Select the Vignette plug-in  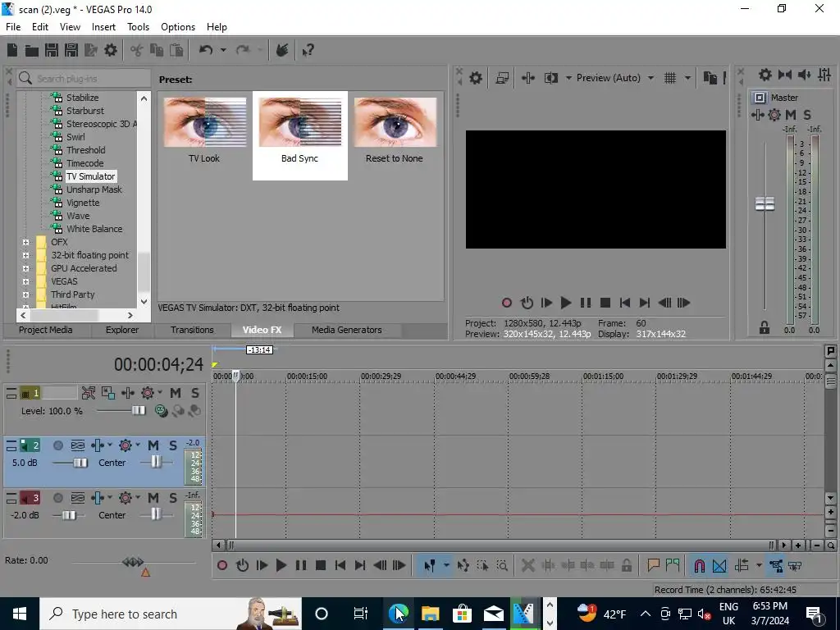click(x=83, y=203)
